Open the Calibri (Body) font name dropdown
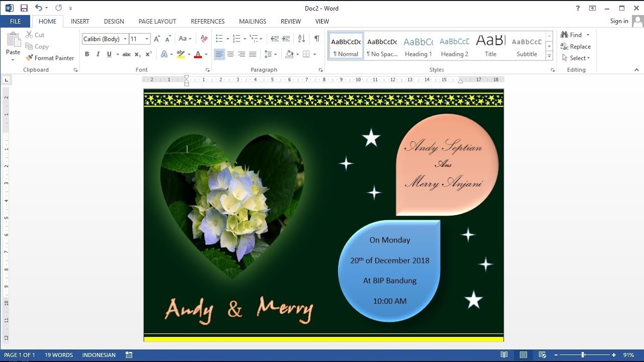The width and height of the screenshot is (644, 362). tap(125, 39)
